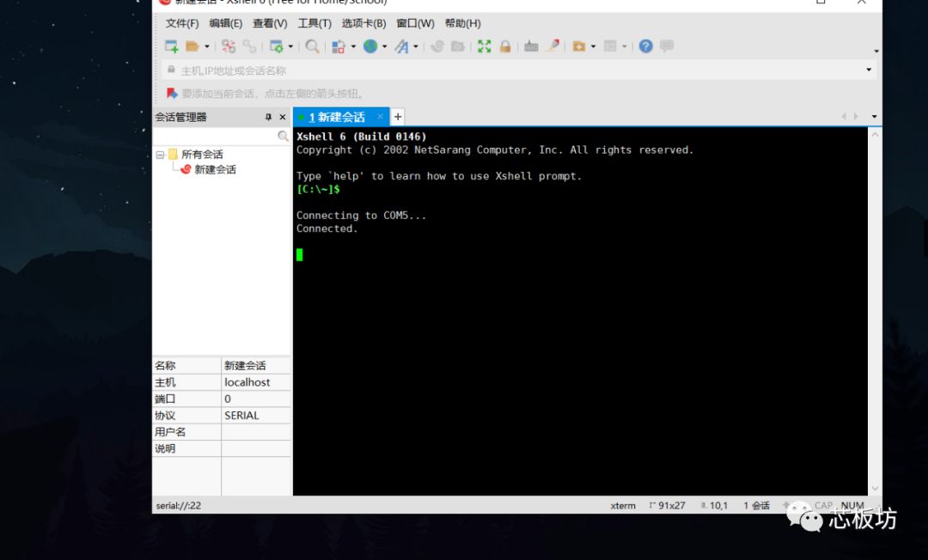Click the SERIAL protocol value cell
This screenshot has height=560, width=928.
[x=256, y=415]
